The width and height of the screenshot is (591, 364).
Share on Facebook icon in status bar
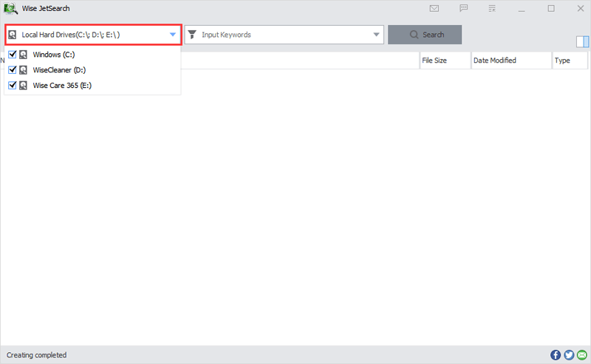coord(556,355)
